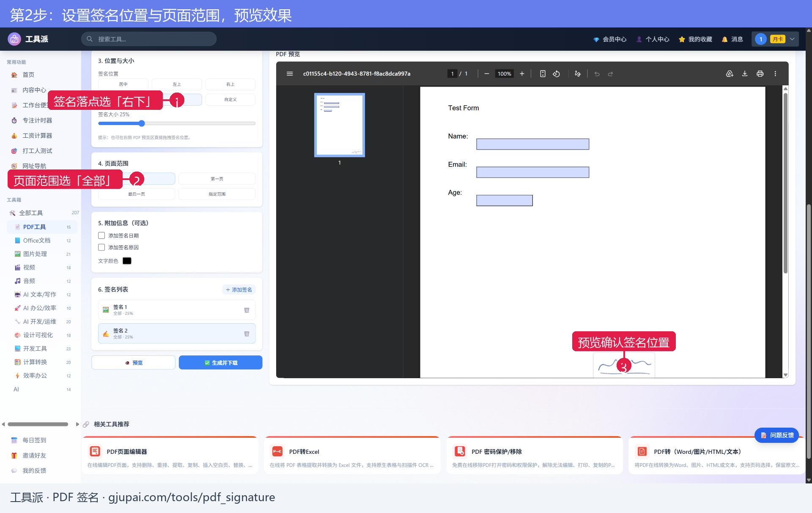Rotate the PDF page counterclockwise

[x=557, y=74]
